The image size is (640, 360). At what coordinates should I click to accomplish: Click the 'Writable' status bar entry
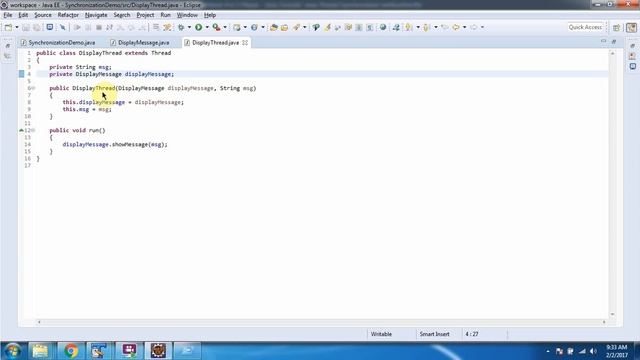tap(381, 334)
